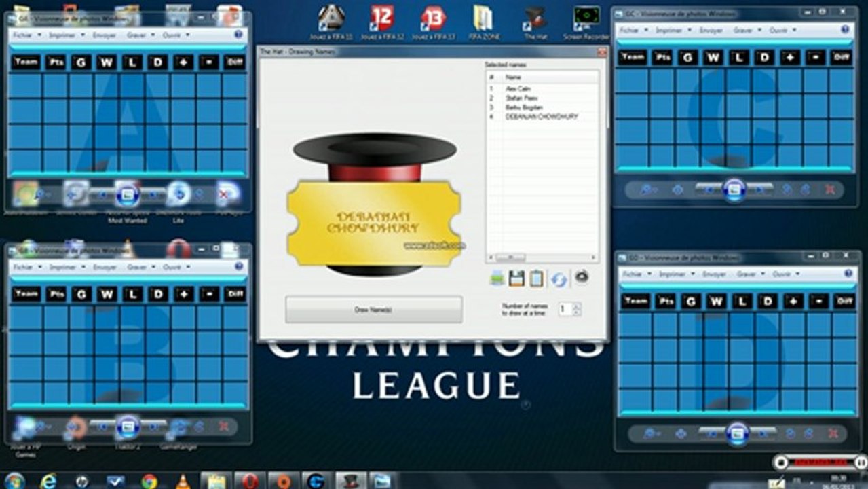Go to next photo in GC viewer
Viewport: 868px width, 489px height.
click(x=761, y=189)
